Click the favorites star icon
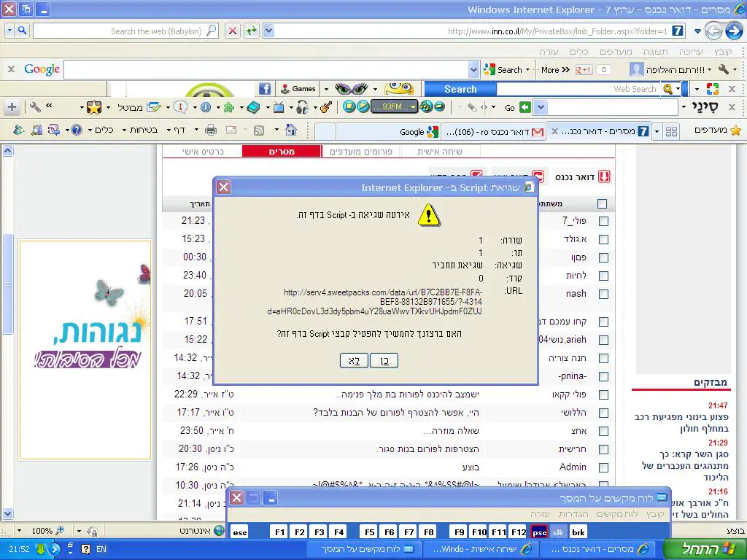 [735, 131]
